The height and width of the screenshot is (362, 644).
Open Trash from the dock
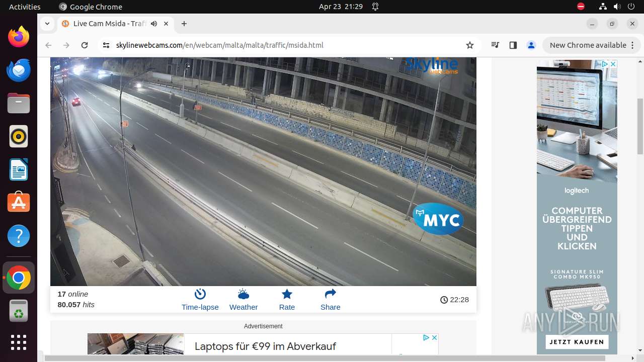pos(19,311)
